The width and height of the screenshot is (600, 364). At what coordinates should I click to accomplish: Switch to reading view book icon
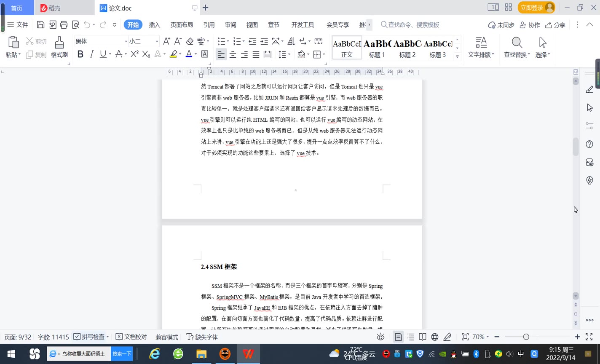click(x=422, y=337)
